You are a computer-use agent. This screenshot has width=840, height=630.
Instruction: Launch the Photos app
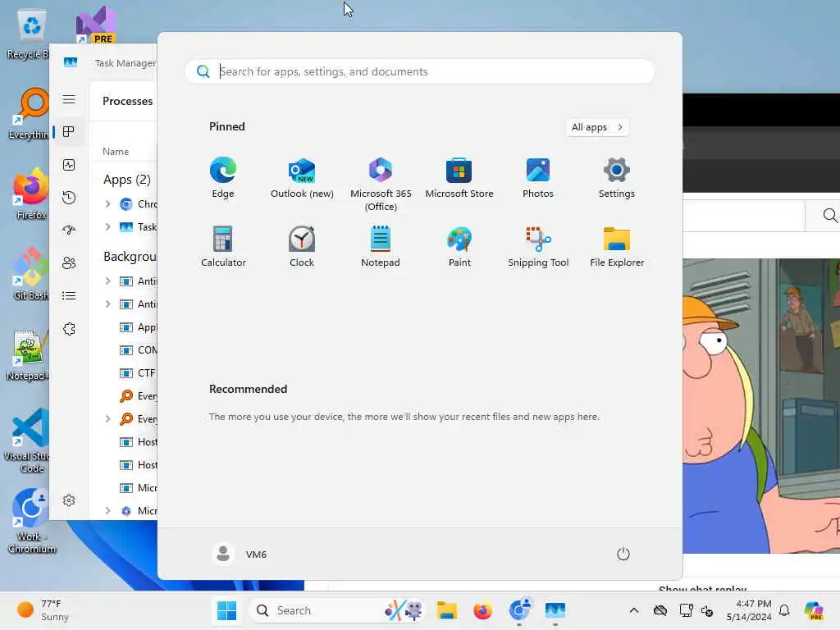coord(538,178)
